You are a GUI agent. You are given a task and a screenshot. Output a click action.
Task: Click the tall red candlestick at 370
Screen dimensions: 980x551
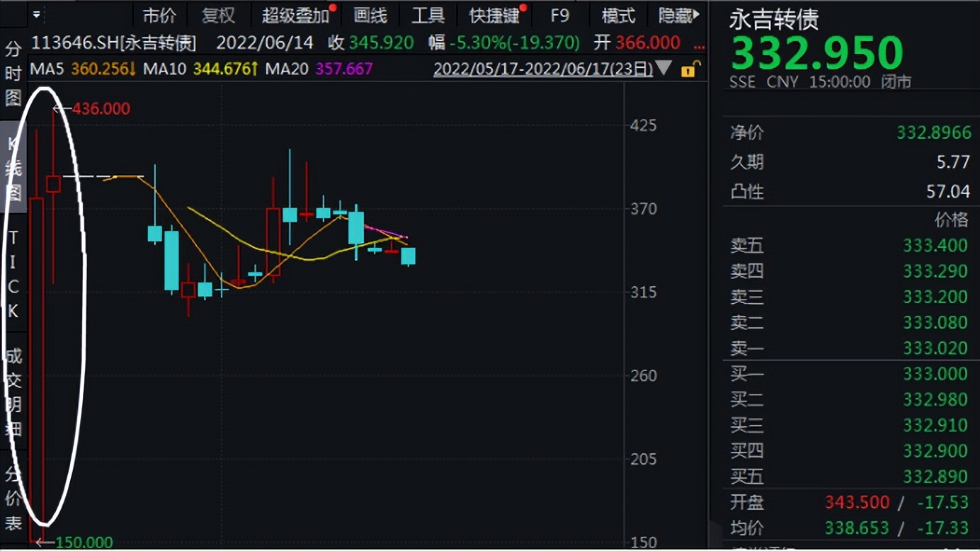pyautogui.click(x=273, y=241)
